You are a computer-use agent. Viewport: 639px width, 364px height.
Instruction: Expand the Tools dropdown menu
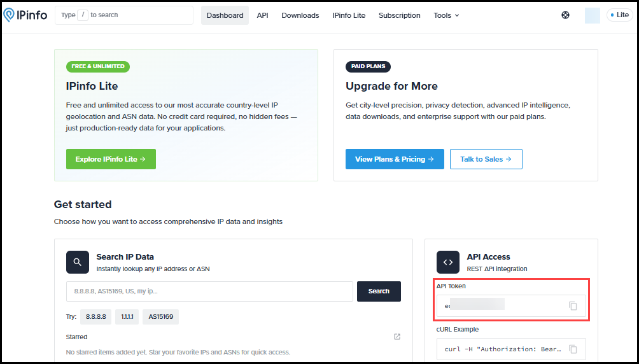pos(446,15)
